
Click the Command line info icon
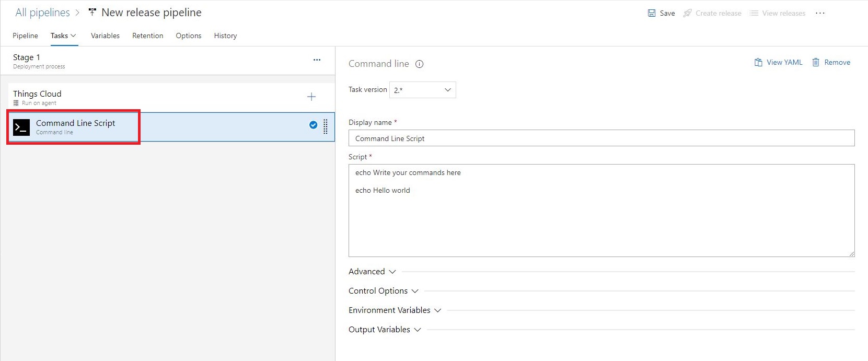[x=419, y=64]
